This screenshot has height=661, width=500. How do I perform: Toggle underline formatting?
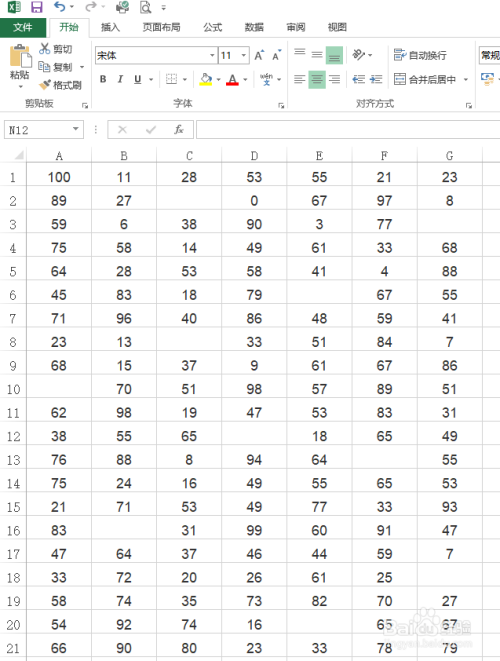pyautogui.click(x=137, y=79)
